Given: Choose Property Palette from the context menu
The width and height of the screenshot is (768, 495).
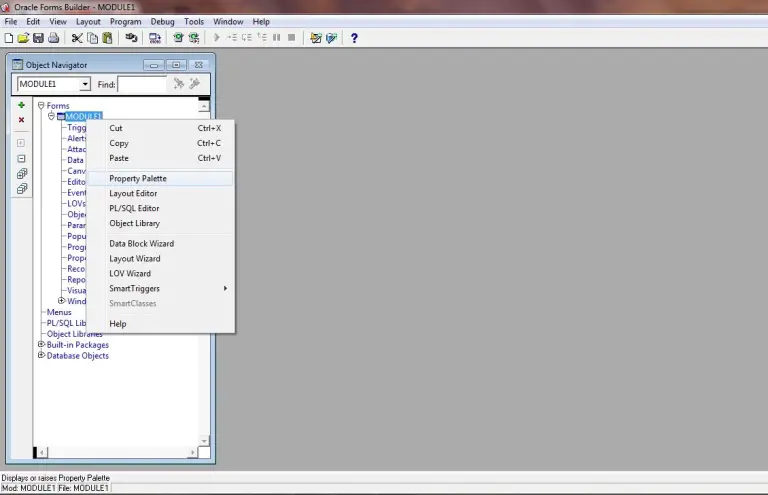Looking at the screenshot, I should [x=161, y=178].
